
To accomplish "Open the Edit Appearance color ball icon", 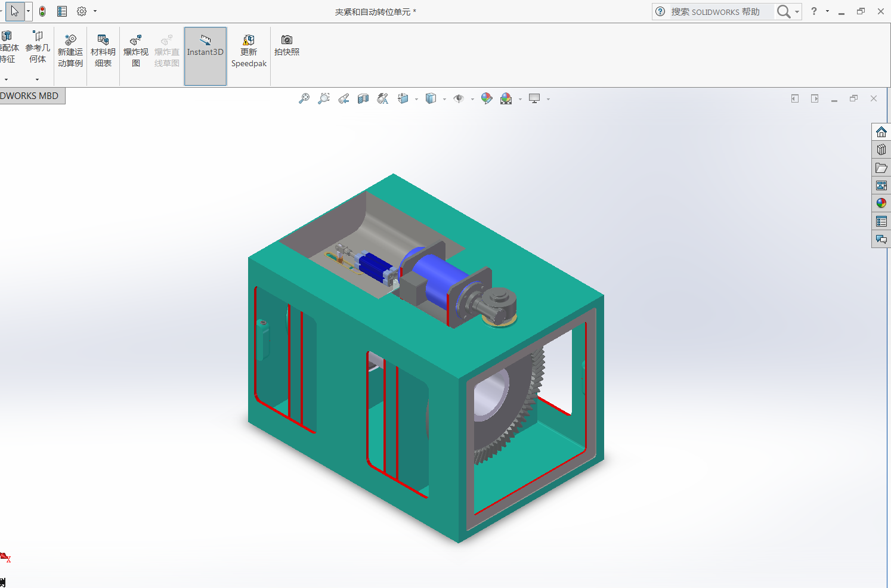I will (x=487, y=99).
